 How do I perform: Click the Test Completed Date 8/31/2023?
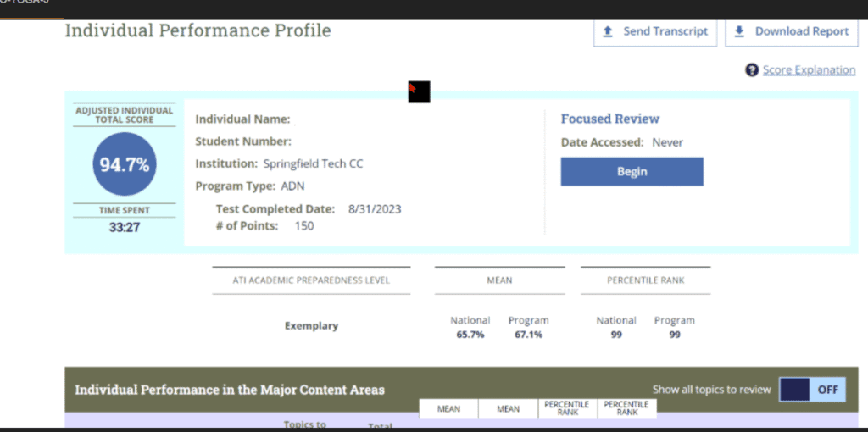374,209
